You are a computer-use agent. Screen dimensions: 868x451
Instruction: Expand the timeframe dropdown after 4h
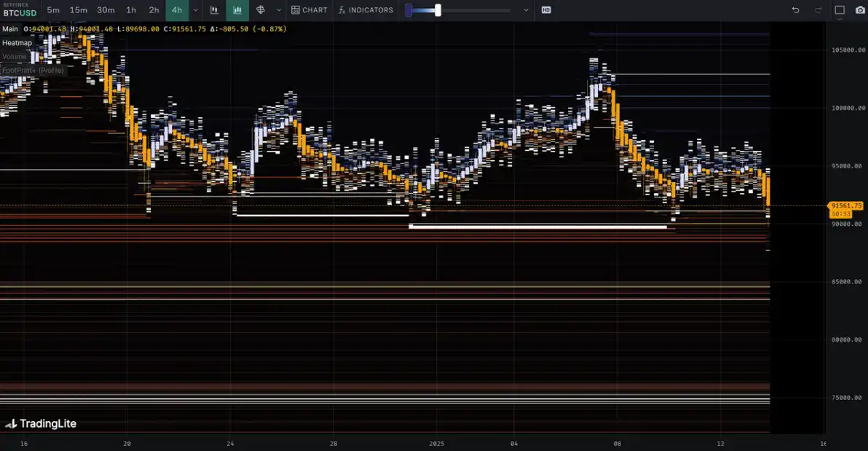pos(195,10)
